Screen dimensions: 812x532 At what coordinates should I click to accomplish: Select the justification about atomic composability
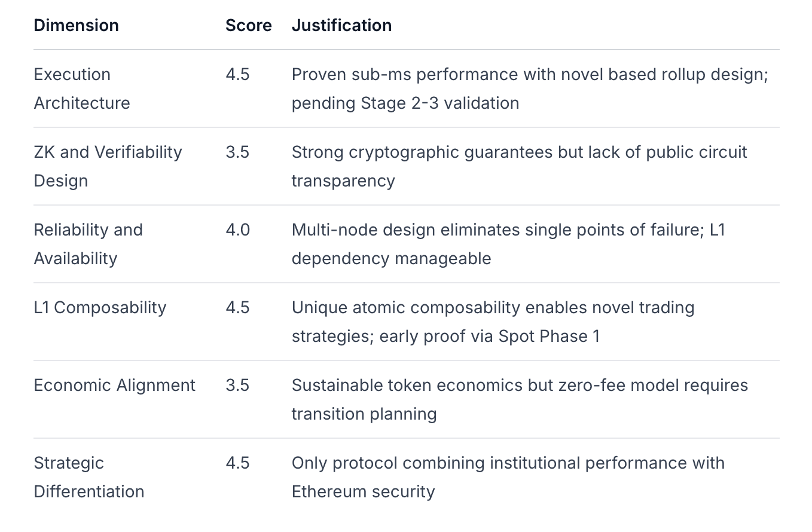pos(493,322)
